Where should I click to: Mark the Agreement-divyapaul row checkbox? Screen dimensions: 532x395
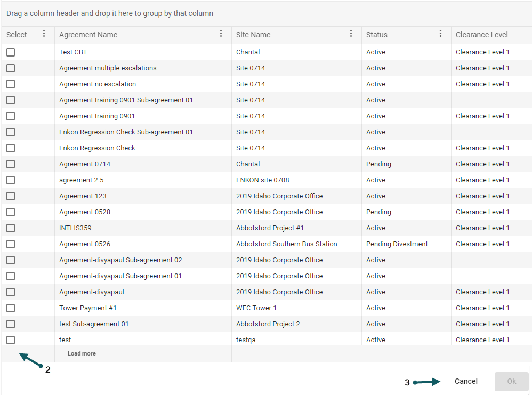click(x=11, y=292)
